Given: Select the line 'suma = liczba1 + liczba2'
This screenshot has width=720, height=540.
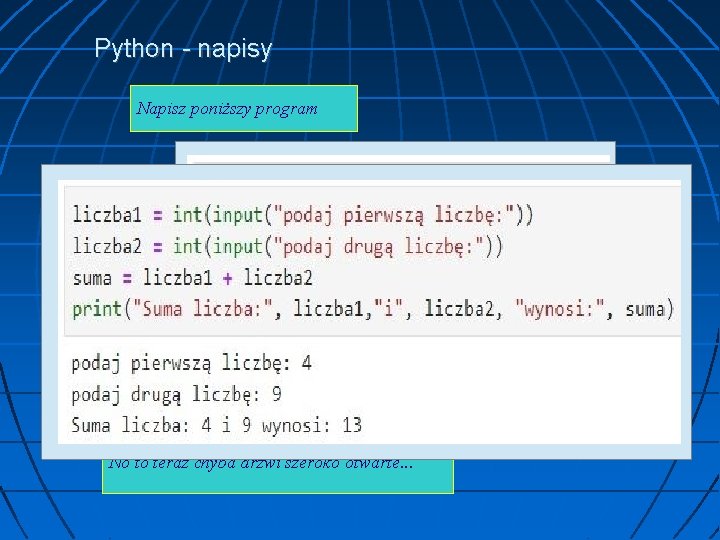Looking at the screenshot, I should (193, 278).
